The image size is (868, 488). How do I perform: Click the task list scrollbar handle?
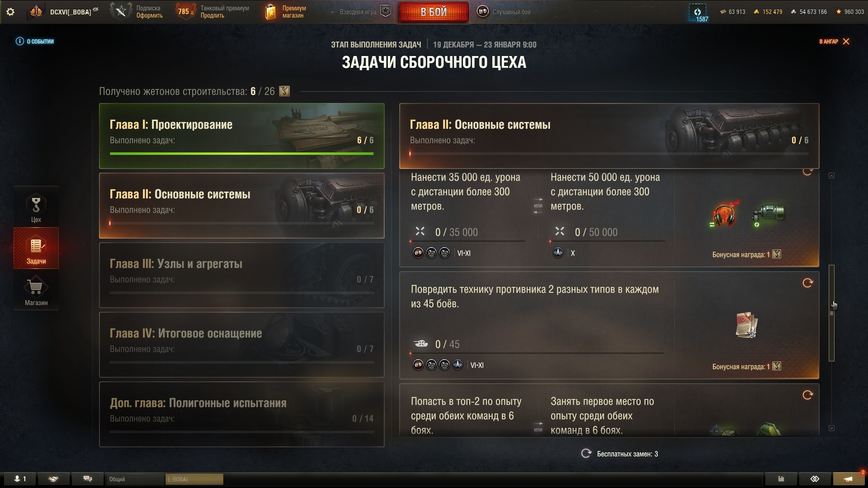coord(831,313)
